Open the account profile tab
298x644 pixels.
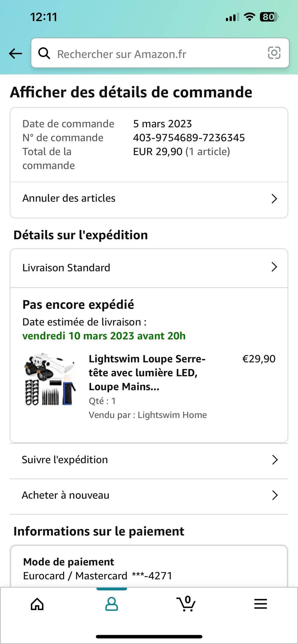111,604
